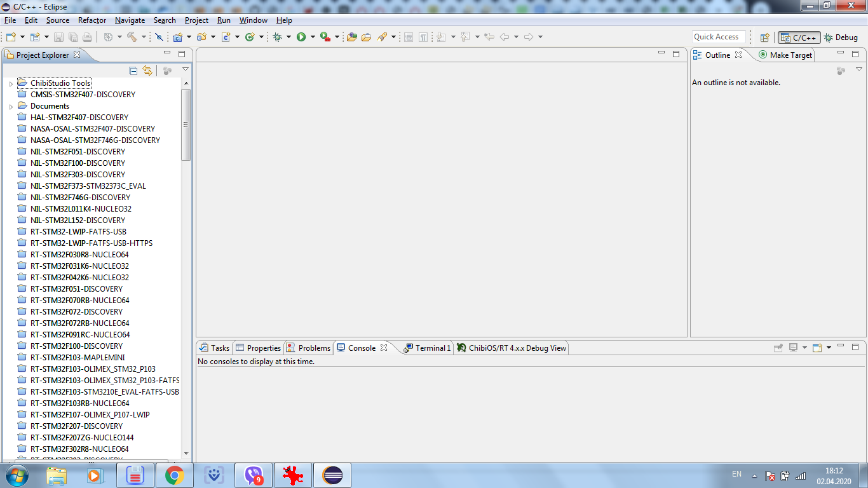868x488 pixels.
Task: Expand the ChibiStudio Tools folder
Action: 11,83
